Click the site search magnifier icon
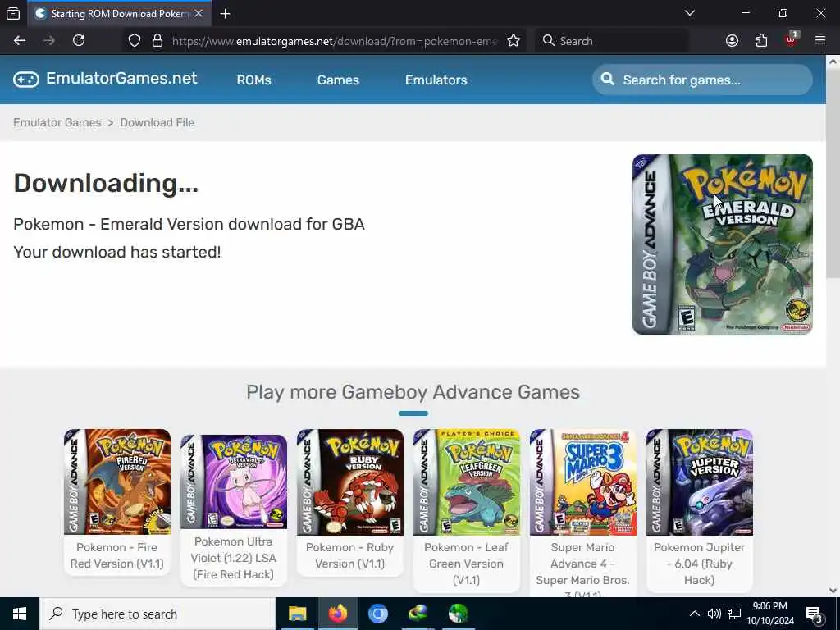This screenshot has height=630, width=840. click(608, 80)
